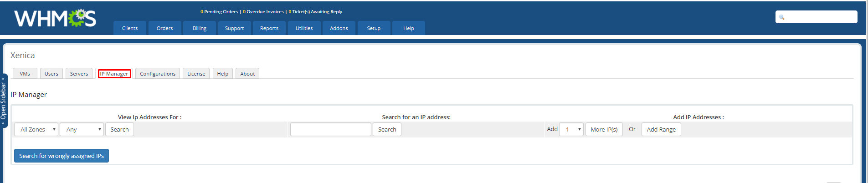Image resolution: width=868 pixels, height=183 pixels.
Task: Focus the IP address search input
Action: [x=331, y=130]
